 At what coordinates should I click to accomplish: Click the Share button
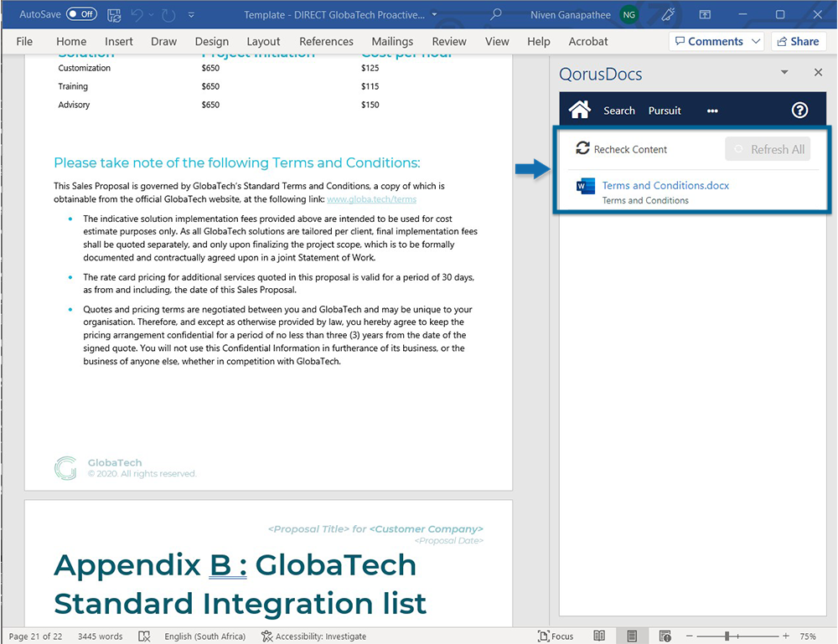[798, 42]
